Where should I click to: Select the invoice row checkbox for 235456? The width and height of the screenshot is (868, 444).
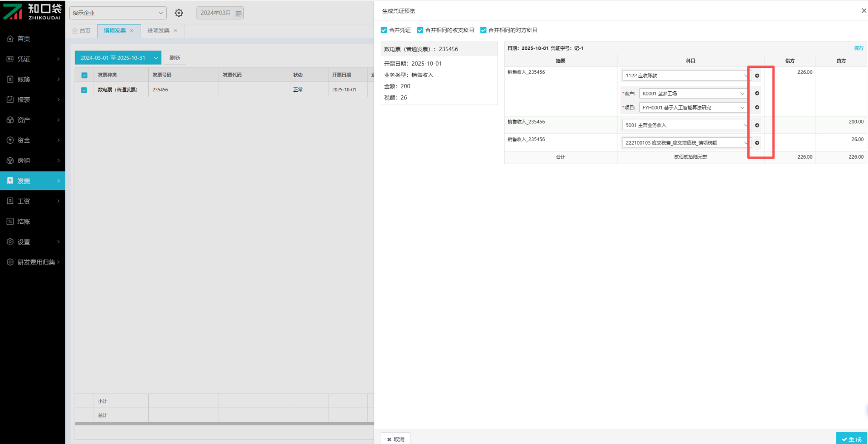coord(84,90)
